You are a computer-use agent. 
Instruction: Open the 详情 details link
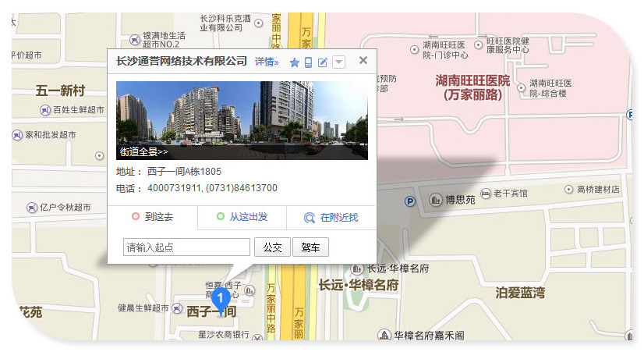click(x=266, y=62)
